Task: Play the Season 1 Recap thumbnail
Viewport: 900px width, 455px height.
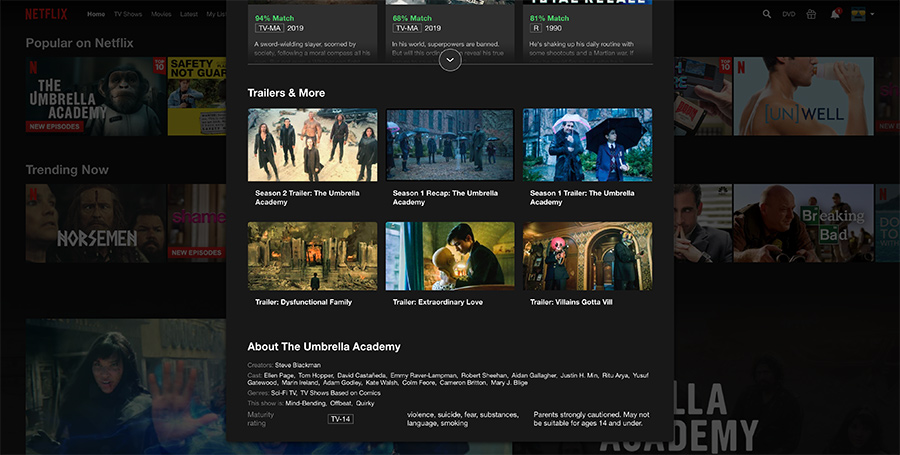Action: [450, 145]
